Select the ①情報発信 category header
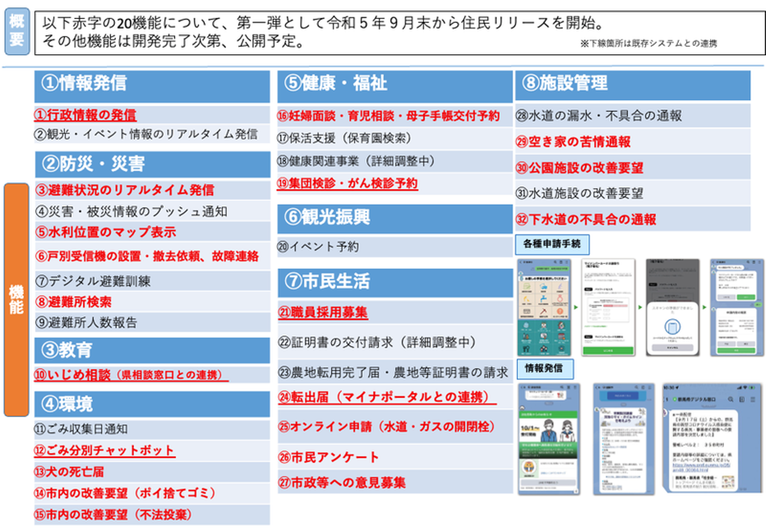The height and width of the screenshot is (532, 766). pyautogui.click(x=152, y=86)
